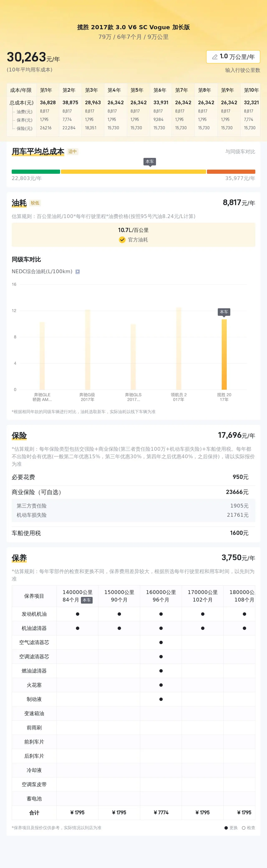267x868 pixels.
Task: Tap the play icon beside NEDC综合油耗
Action: [x=77, y=272]
